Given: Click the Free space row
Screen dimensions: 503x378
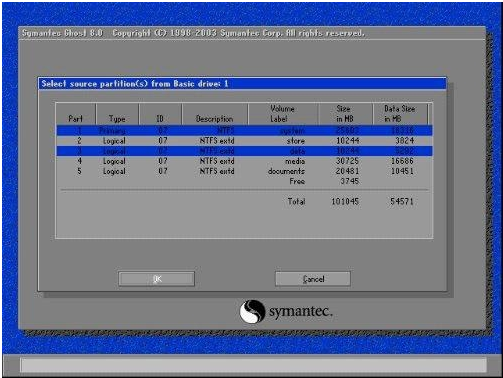Looking at the screenshot, I should pos(244,181).
